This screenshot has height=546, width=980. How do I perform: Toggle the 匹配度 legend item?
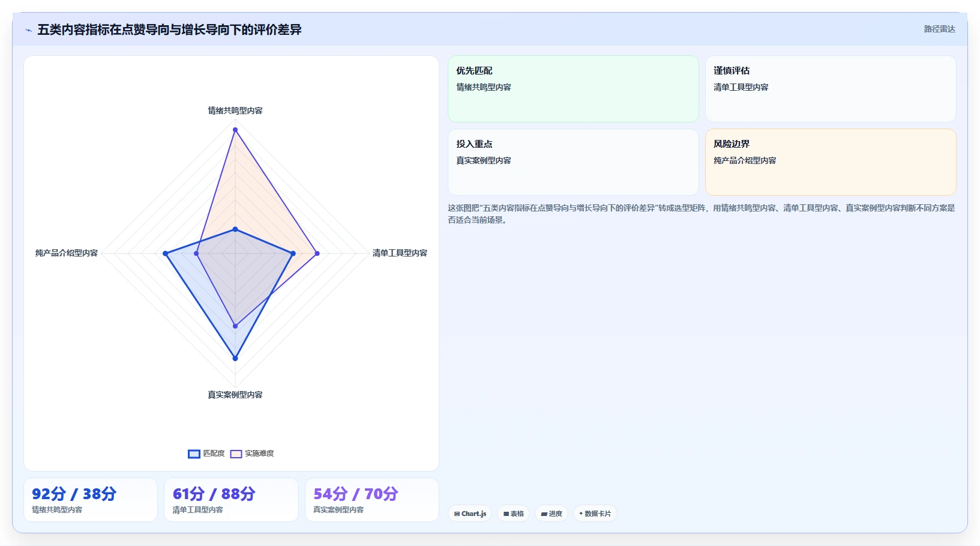(x=206, y=453)
